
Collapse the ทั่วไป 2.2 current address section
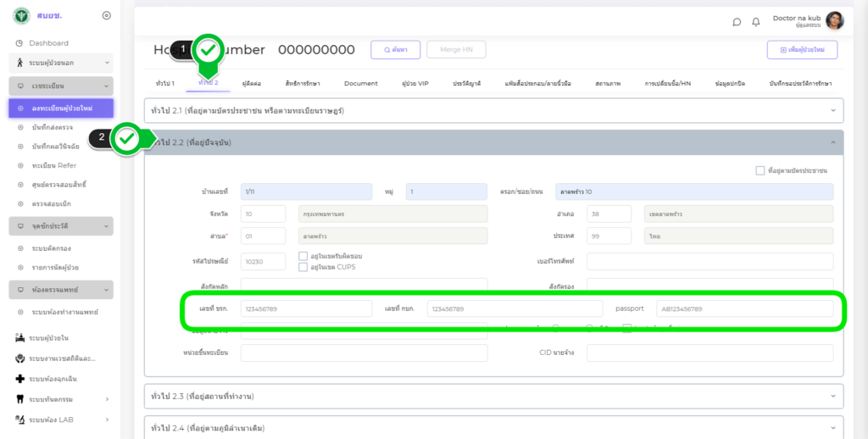[x=832, y=142]
